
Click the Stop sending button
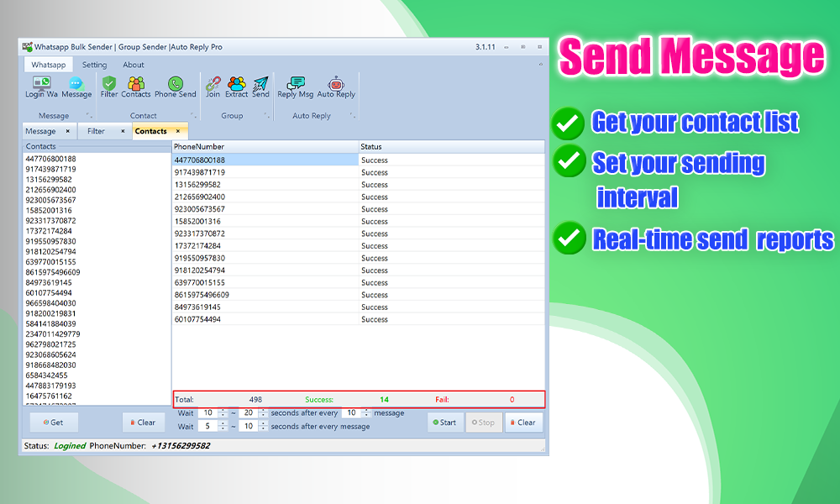tap(484, 423)
